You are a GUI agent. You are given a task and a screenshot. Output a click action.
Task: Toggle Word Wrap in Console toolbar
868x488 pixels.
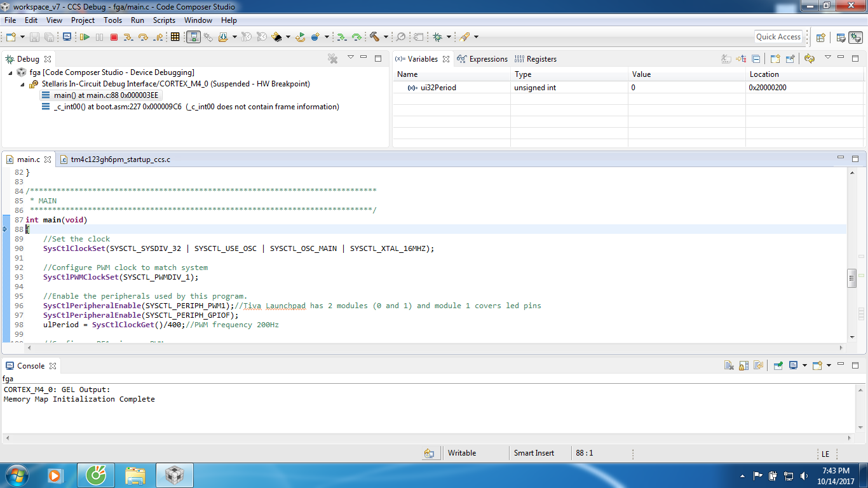tap(757, 365)
